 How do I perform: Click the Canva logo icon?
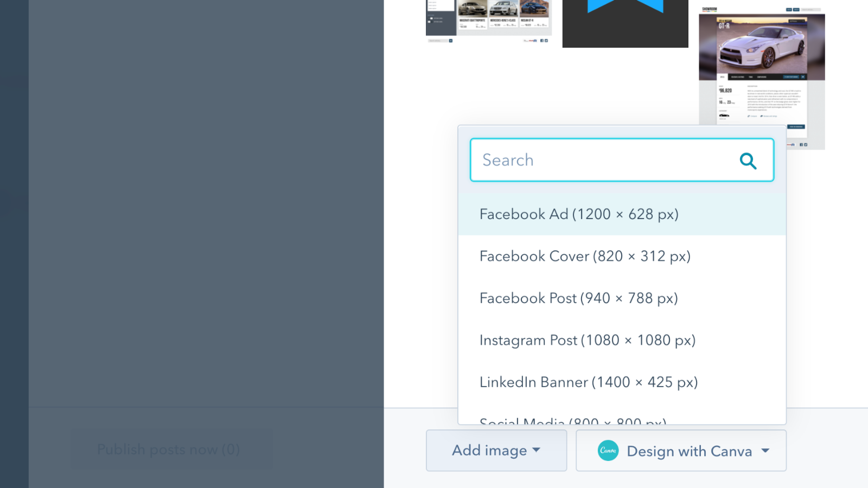coord(608,451)
